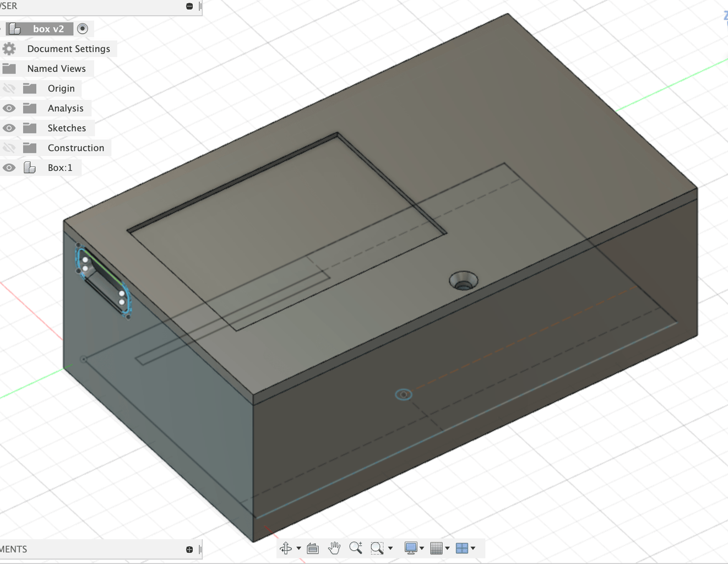728x564 pixels.
Task: Click the Look At tool icon
Action: (313, 548)
